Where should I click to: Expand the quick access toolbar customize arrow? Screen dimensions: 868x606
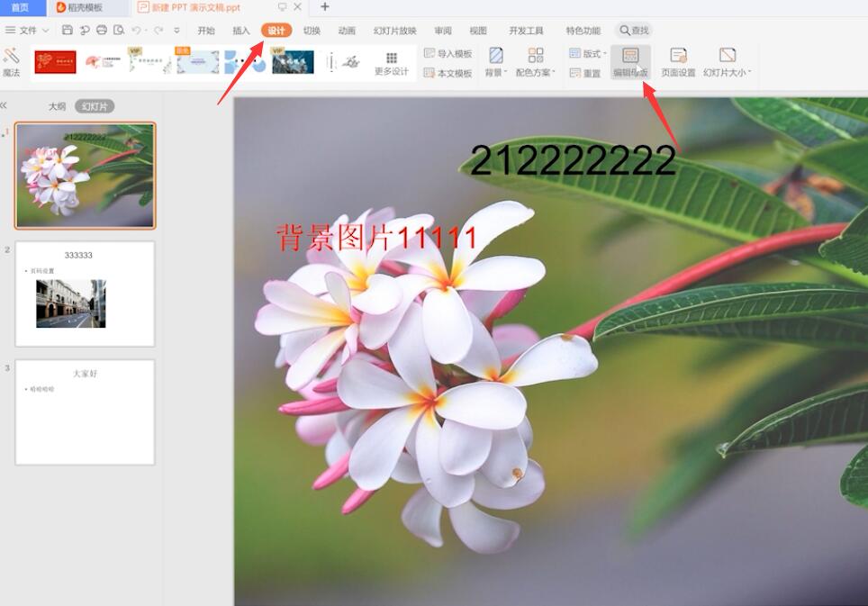point(176,31)
